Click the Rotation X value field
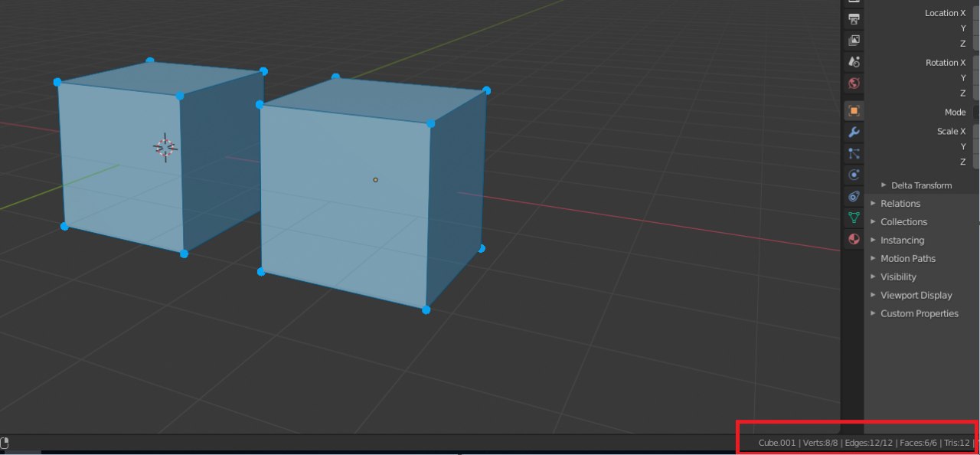The image size is (980, 455). coord(977,63)
